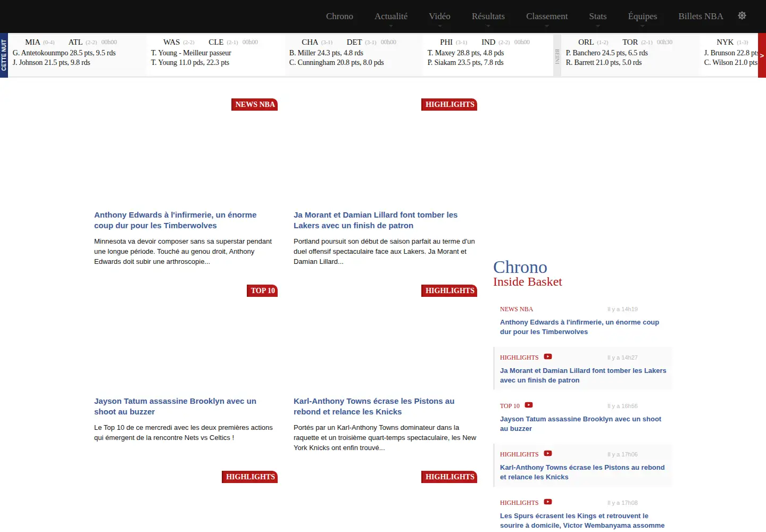Open the Anthony Edwards link in the Chrono sidebar
The image size is (766, 532).
[580, 327]
